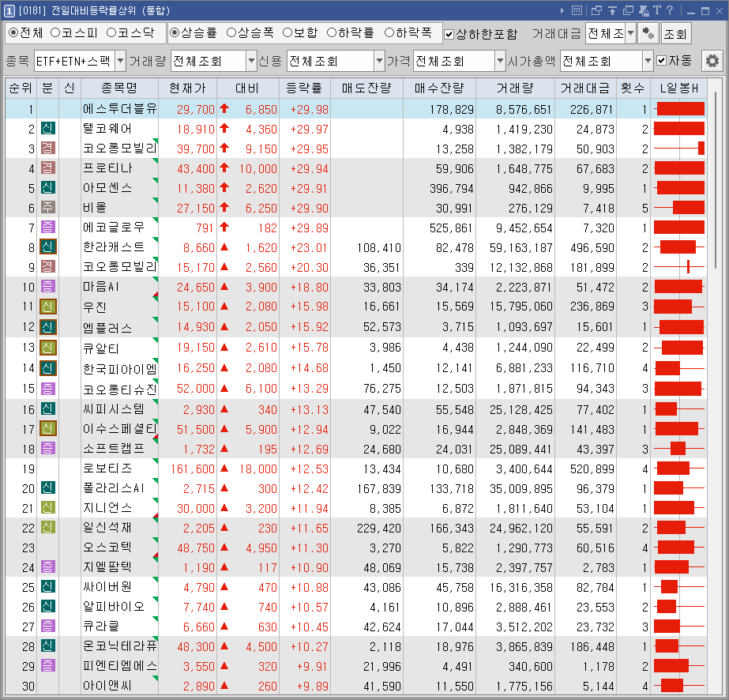Image resolution: width=729 pixels, height=700 pixels.
Task: Select the 상승률 radio button
Action: tap(175, 32)
